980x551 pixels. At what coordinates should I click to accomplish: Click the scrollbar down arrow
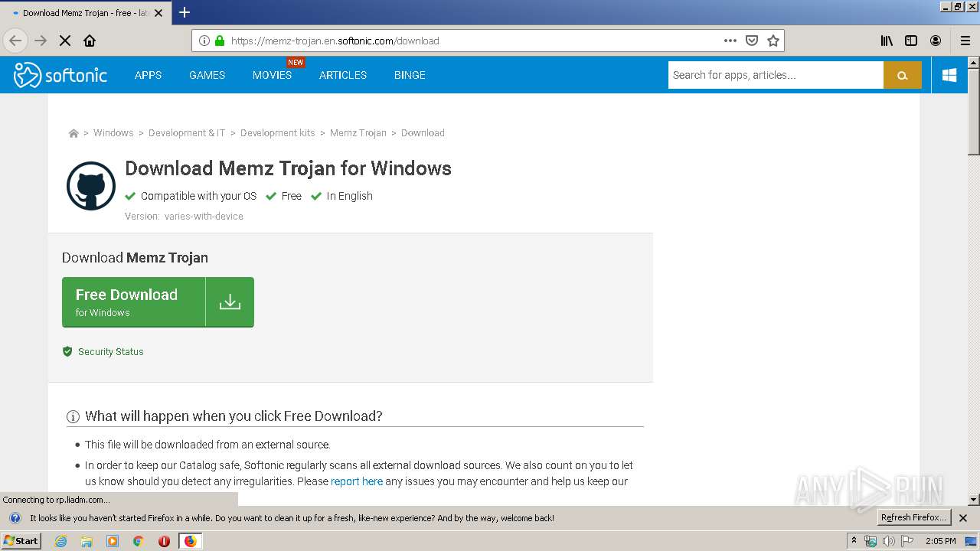(x=974, y=500)
